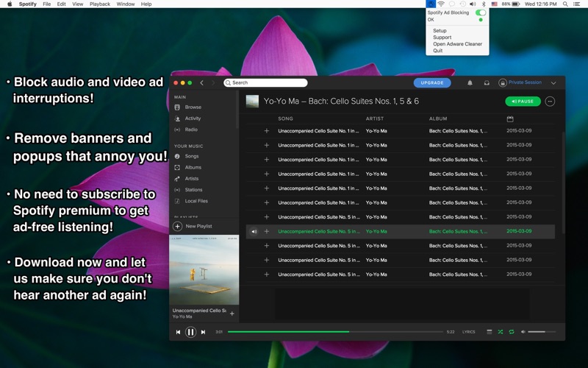Click the green PAUSE button
Viewport: 588px width, 368px height.
[x=523, y=102]
